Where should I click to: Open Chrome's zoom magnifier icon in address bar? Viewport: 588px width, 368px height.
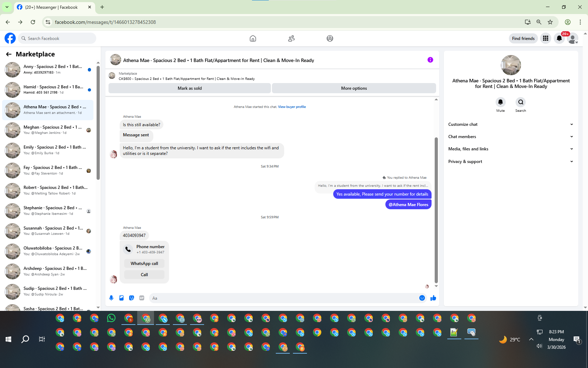pyautogui.click(x=539, y=22)
